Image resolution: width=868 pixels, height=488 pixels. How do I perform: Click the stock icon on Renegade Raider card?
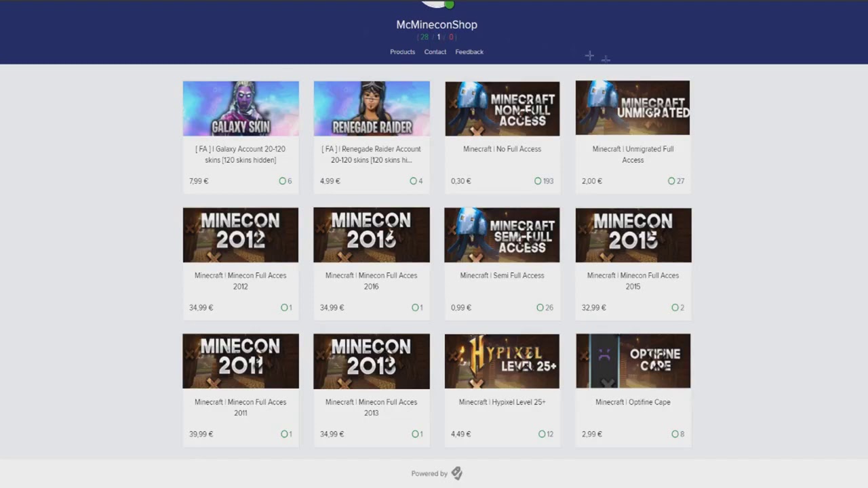414,181
